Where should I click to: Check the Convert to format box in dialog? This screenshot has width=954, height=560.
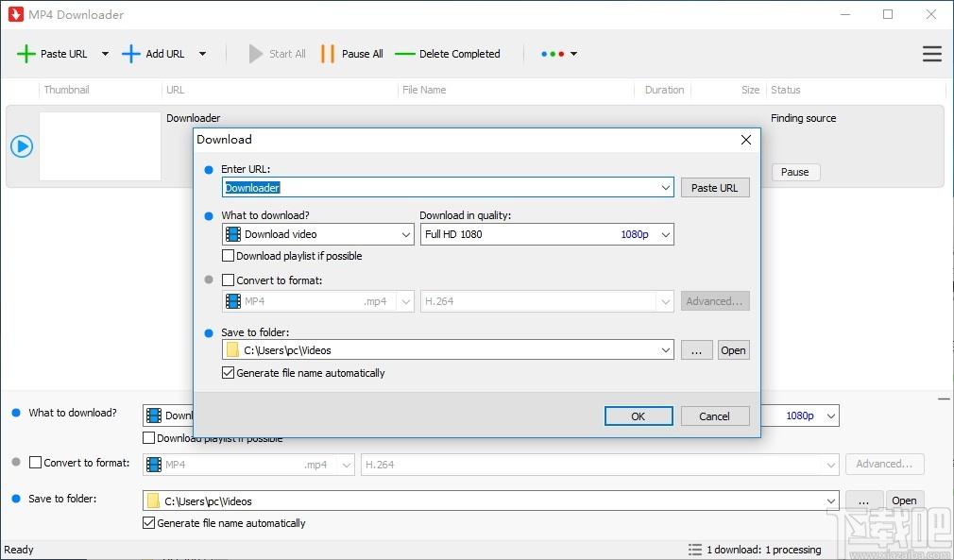pos(229,280)
